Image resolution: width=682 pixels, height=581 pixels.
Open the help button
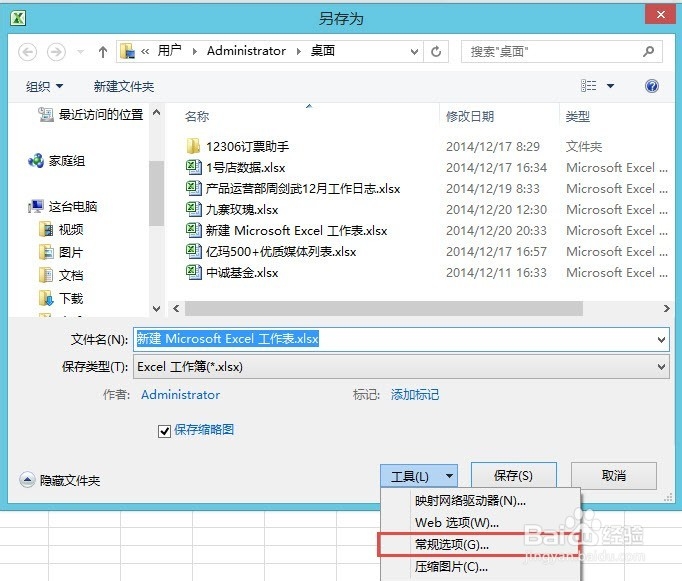tap(652, 86)
